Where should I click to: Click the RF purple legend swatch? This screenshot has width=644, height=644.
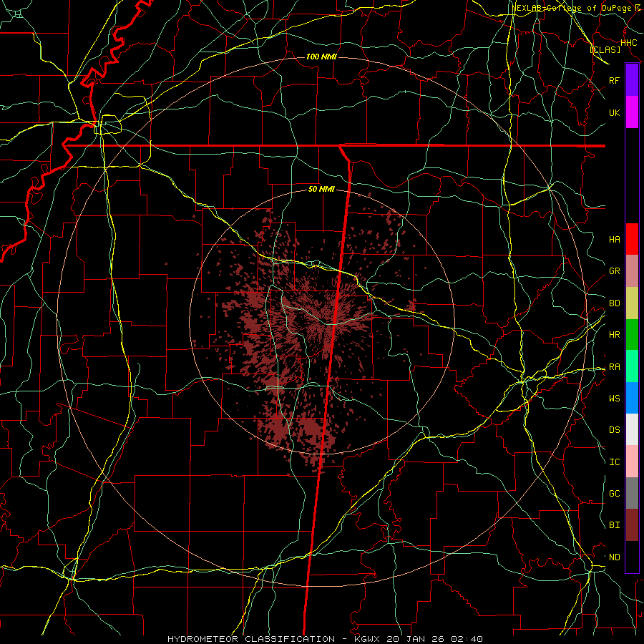click(632, 80)
